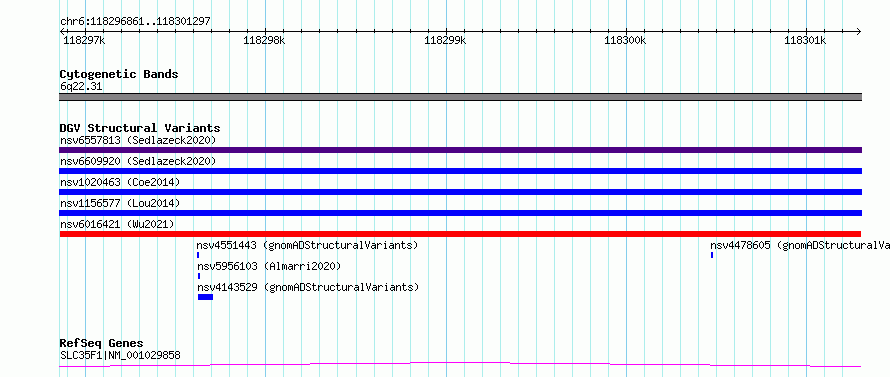Click the nsv4143529 gnomAD variant label

pyautogui.click(x=308, y=287)
